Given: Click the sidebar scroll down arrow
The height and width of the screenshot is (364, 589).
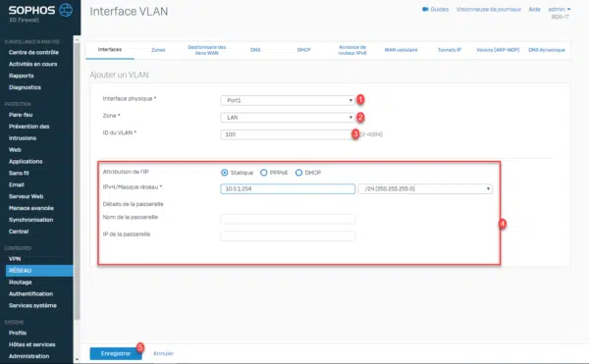Looking at the screenshot, I should [x=77, y=359].
